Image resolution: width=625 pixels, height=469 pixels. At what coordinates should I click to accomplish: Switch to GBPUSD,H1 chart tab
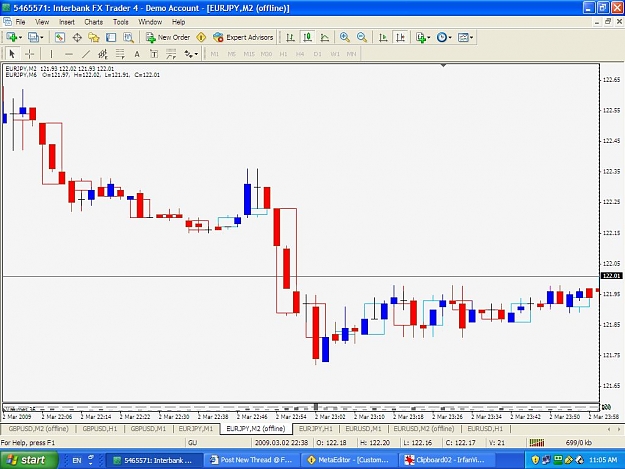pos(100,429)
